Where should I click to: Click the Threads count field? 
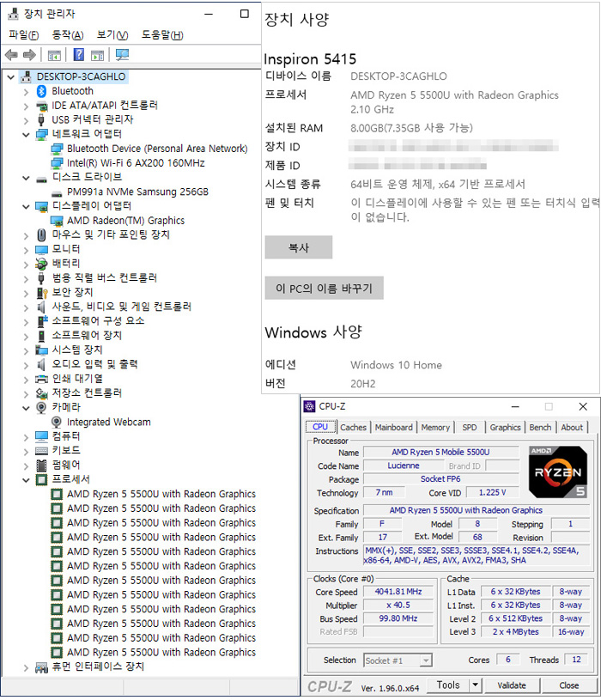coord(576,660)
